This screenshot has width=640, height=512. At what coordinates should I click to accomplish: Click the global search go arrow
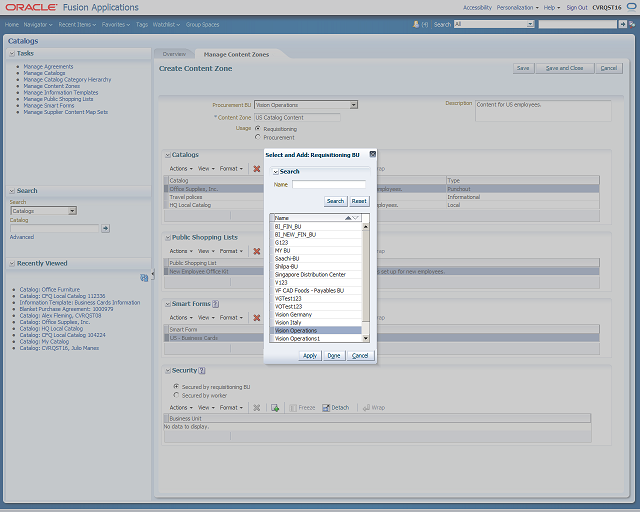[622, 24]
